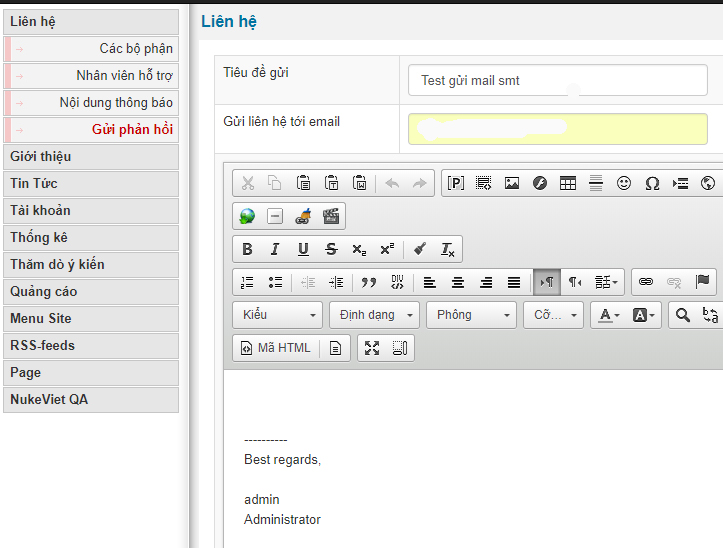This screenshot has width=723, height=548.
Task: Open the Định dạng format dropdown
Action: tap(374, 315)
